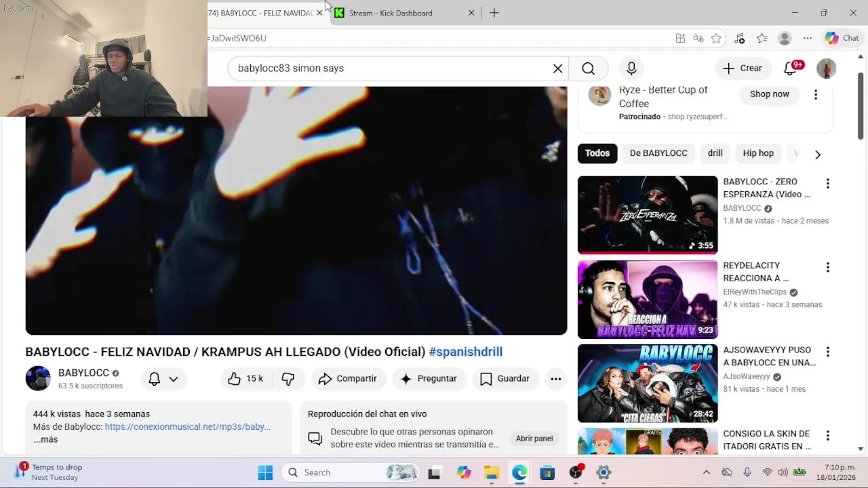Click Shop now on Ryze ad
Viewport: 868px width, 488px height.
pos(770,94)
